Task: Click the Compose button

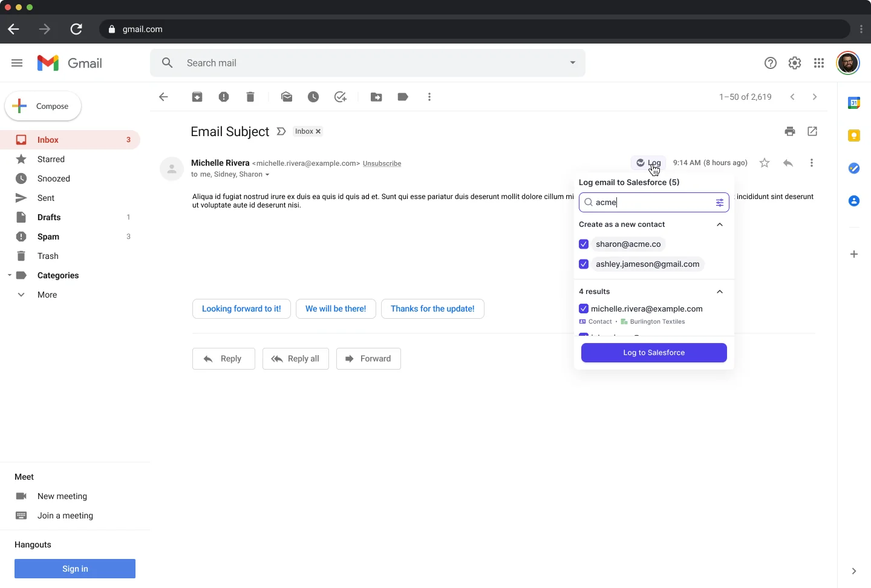Action: point(43,106)
